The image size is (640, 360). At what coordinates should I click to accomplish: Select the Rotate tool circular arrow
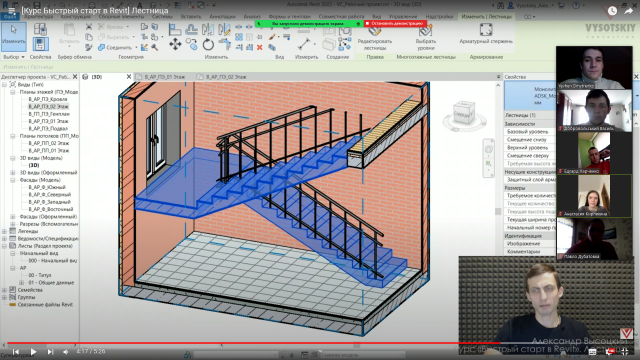click(208, 44)
